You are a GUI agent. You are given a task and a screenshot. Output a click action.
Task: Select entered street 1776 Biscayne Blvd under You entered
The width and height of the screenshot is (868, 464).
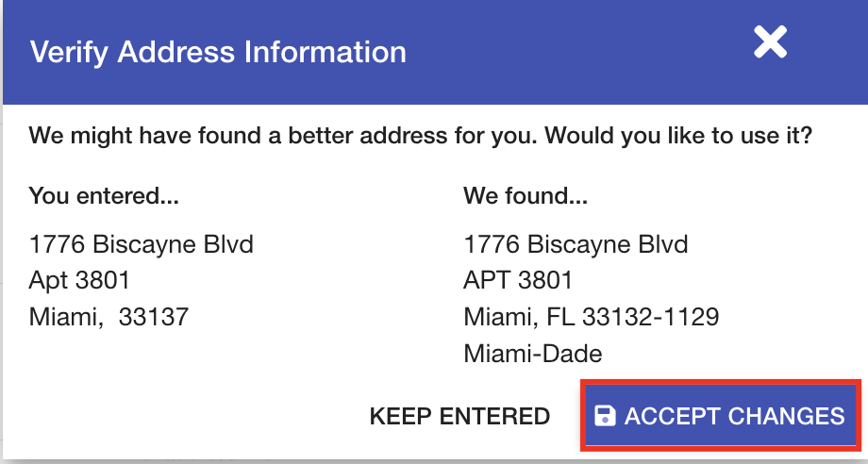tap(142, 244)
